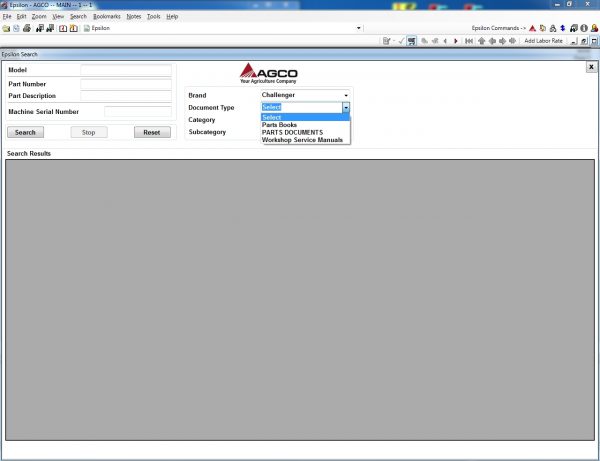600x461 pixels.
Task: Click the copy documents Epsilon command icon
Action: tap(543, 28)
